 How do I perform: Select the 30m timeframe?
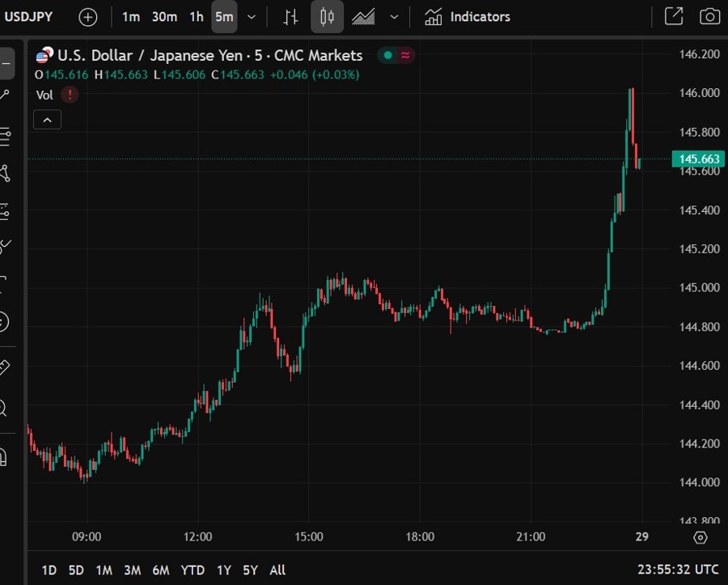click(164, 17)
